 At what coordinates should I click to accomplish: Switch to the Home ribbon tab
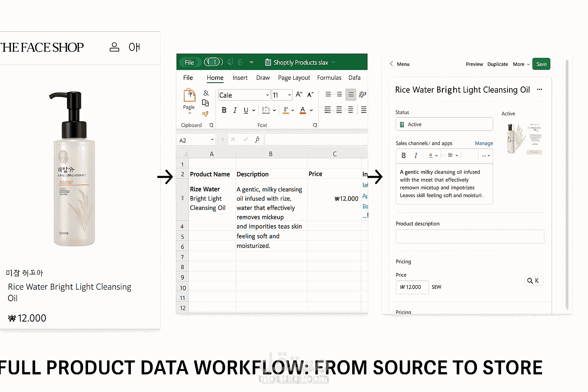click(215, 78)
